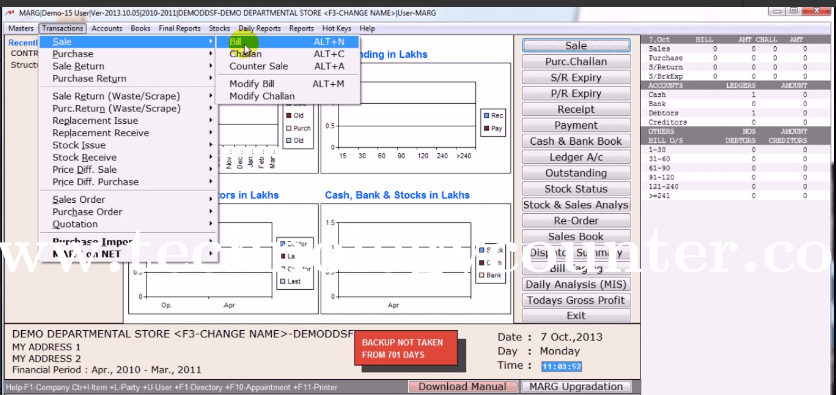This screenshot has height=395, width=836.
Task: Open Todays Gross Profit
Action: click(x=576, y=300)
